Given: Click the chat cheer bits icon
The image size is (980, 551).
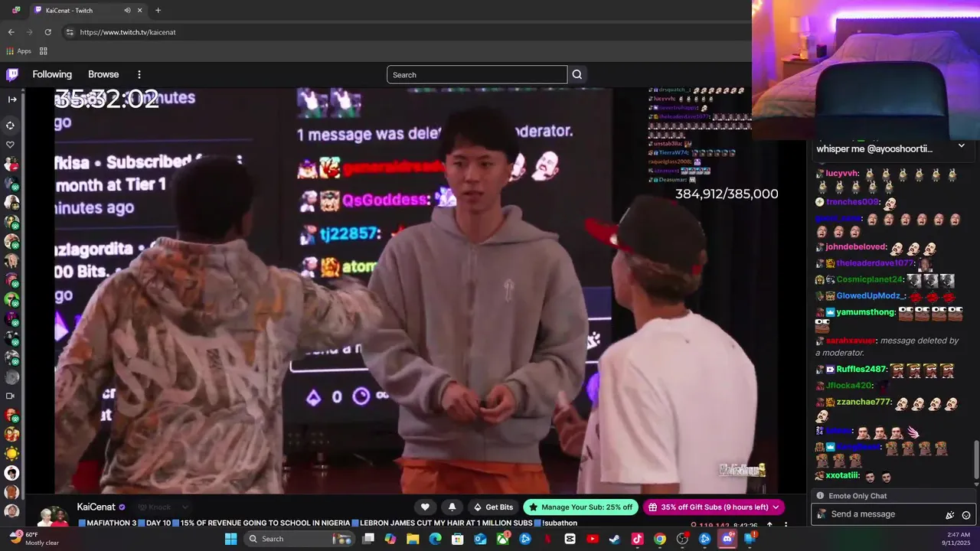Looking at the screenshot, I should tap(950, 515).
